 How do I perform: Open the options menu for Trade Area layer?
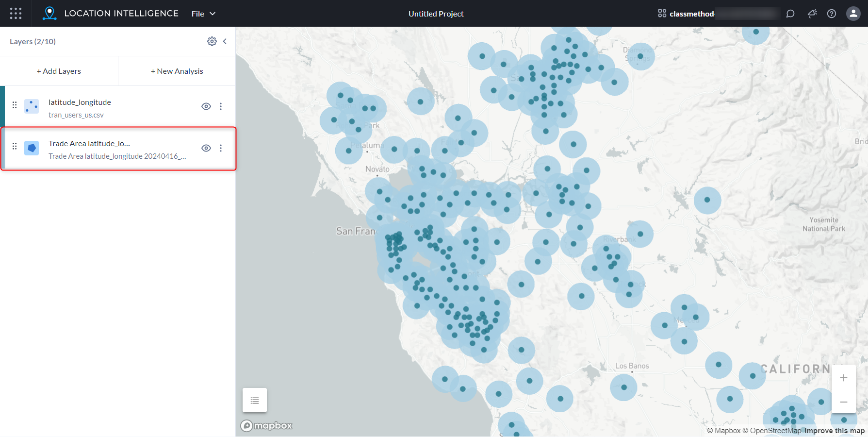click(x=221, y=148)
